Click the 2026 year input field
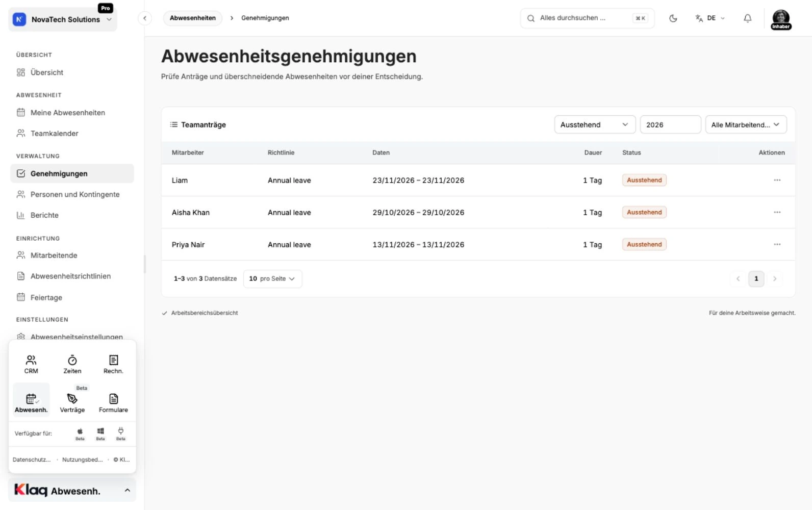The height and width of the screenshot is (510, 812). (x=670, y=124)
